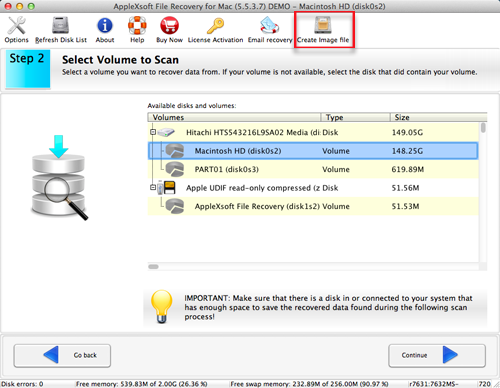
Task: Collapse the Apple UDIF disk tree node
Action: (x=153, y=188)
